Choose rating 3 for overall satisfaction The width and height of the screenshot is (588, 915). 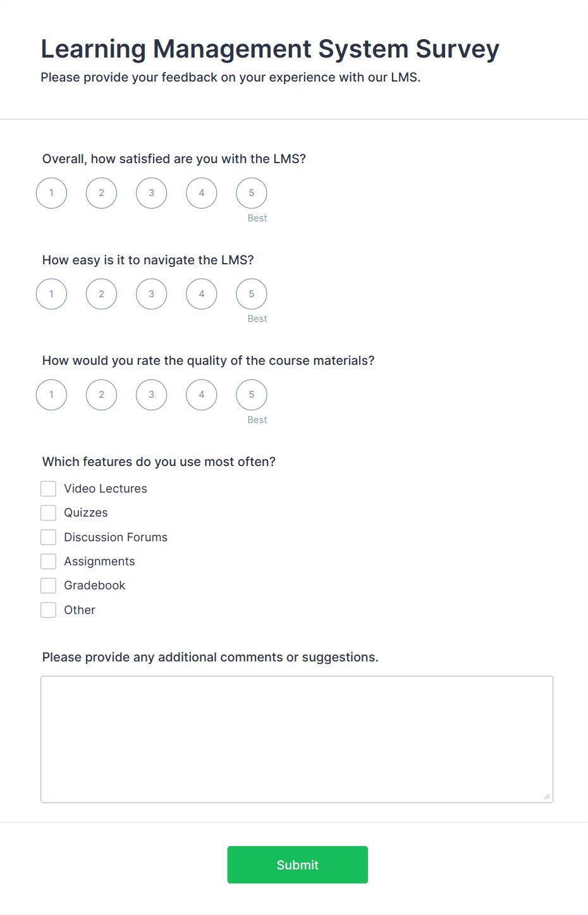pyautogui.click(x=151, y=193)
